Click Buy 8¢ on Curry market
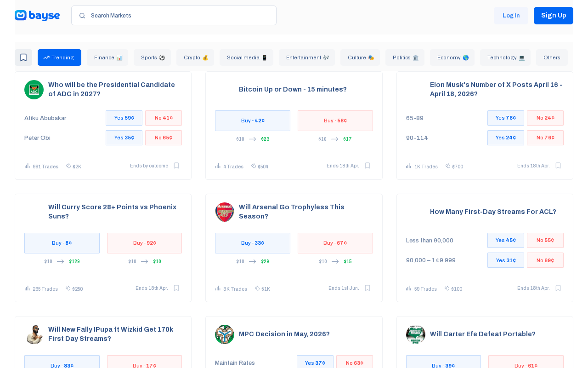This screenshot has width=588, height=368. tap(62, 243)
